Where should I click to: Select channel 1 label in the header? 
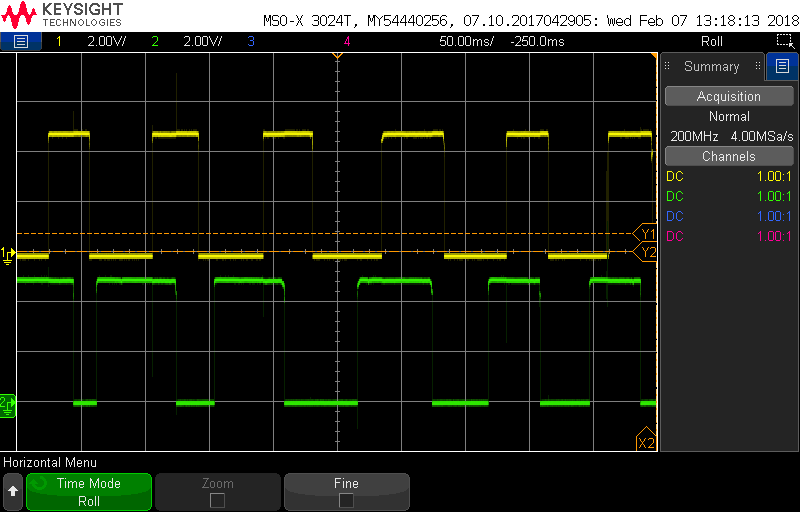[59, 41]
